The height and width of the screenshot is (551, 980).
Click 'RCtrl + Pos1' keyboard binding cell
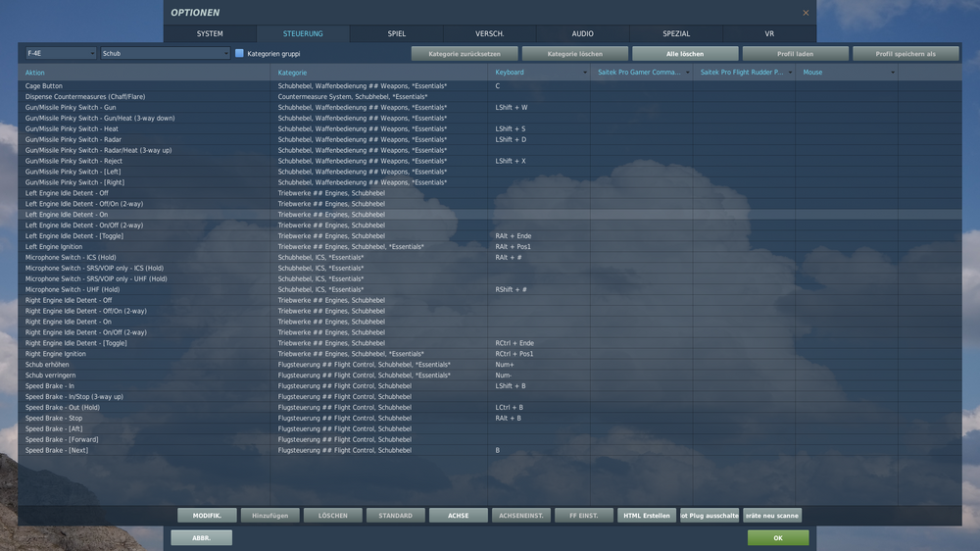point(539,354)
